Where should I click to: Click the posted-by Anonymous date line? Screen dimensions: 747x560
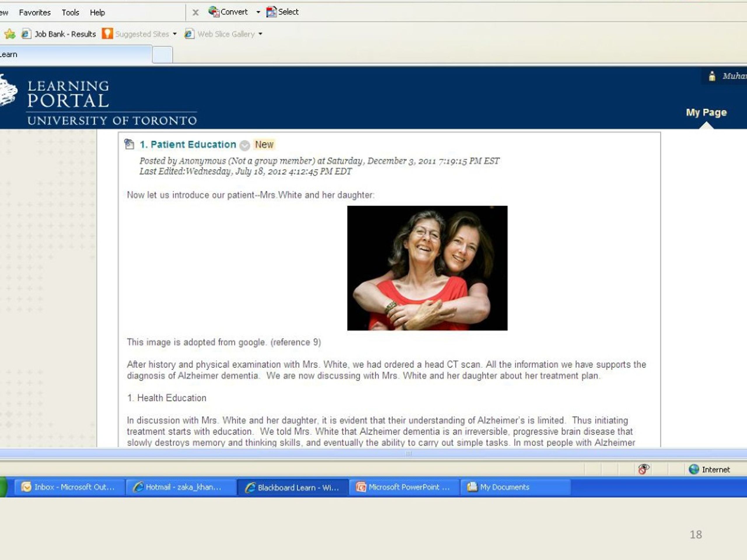[x=320, y=161]
